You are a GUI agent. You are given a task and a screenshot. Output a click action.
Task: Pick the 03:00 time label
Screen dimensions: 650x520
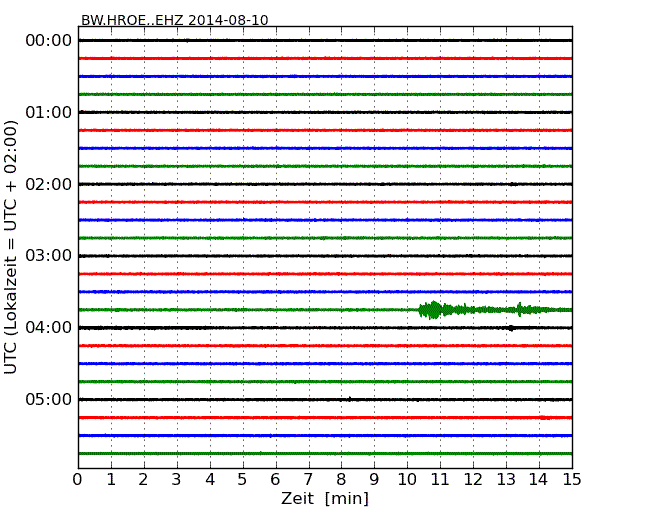pos(49,256)
